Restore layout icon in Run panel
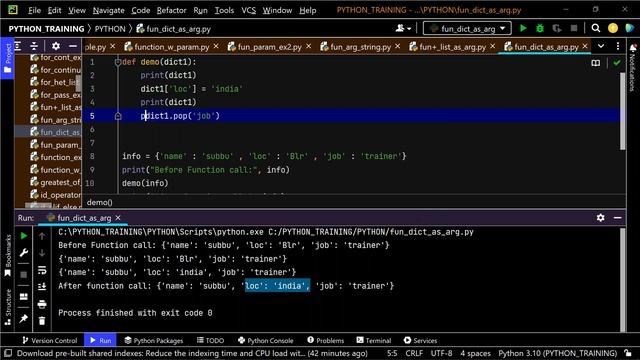640x360 pixels. pyautogui.click(x=24, y=296)
